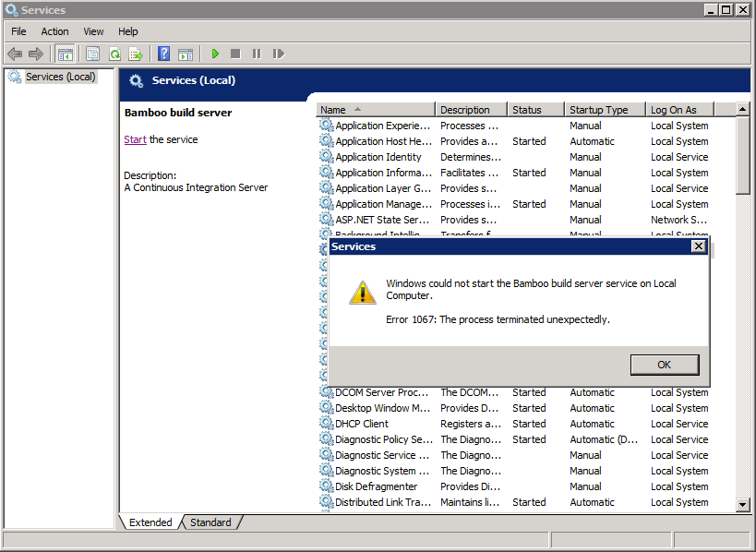Click gear icon of Desktop Window Manager row
The height and width of the screenshot is (552, 756).
click(x=327, y=408)
